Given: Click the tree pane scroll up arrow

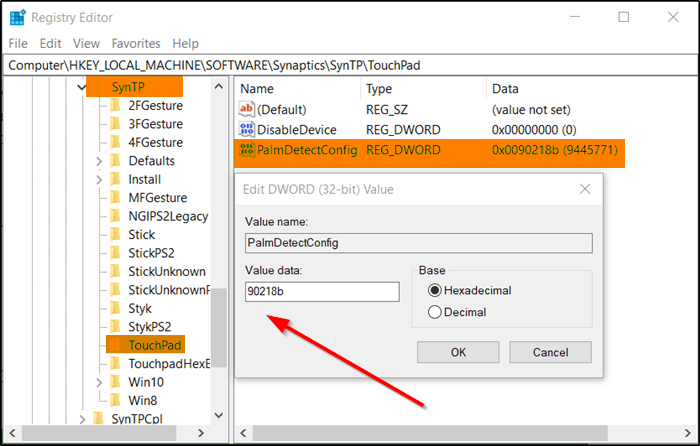Looking at the screenshot, I should pyautogui.click(x=219, y=87).
